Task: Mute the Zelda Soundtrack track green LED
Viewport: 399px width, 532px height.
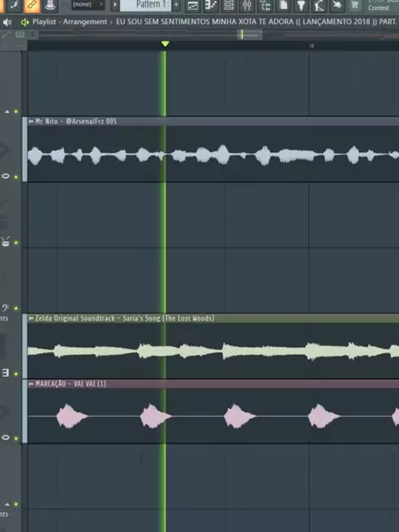Action: tap(16, 374)
